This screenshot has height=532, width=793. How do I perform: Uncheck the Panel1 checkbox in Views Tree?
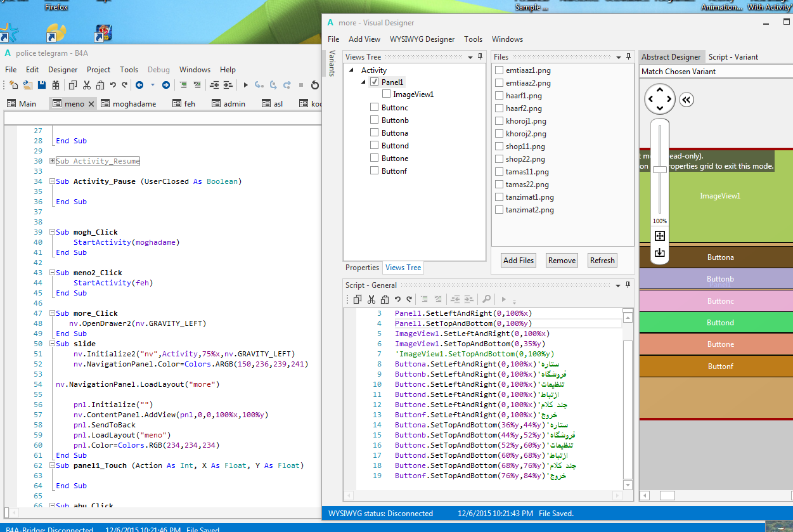pyautogui.click(x=374, y=82)
